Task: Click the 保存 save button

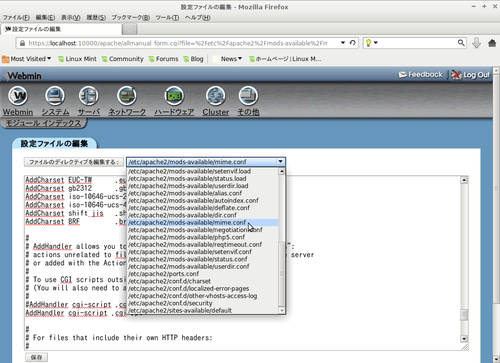Action: click(x=37, y=357)
